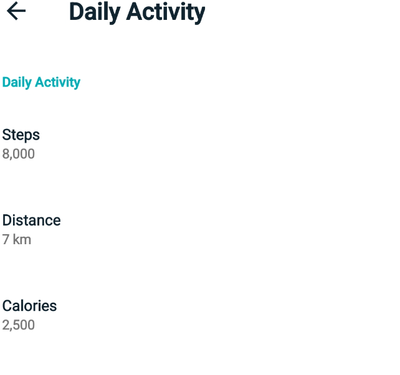The height and width of the screenshot is (375, 400).
Task: Tap the Calories label
Action: pos(29,306)
